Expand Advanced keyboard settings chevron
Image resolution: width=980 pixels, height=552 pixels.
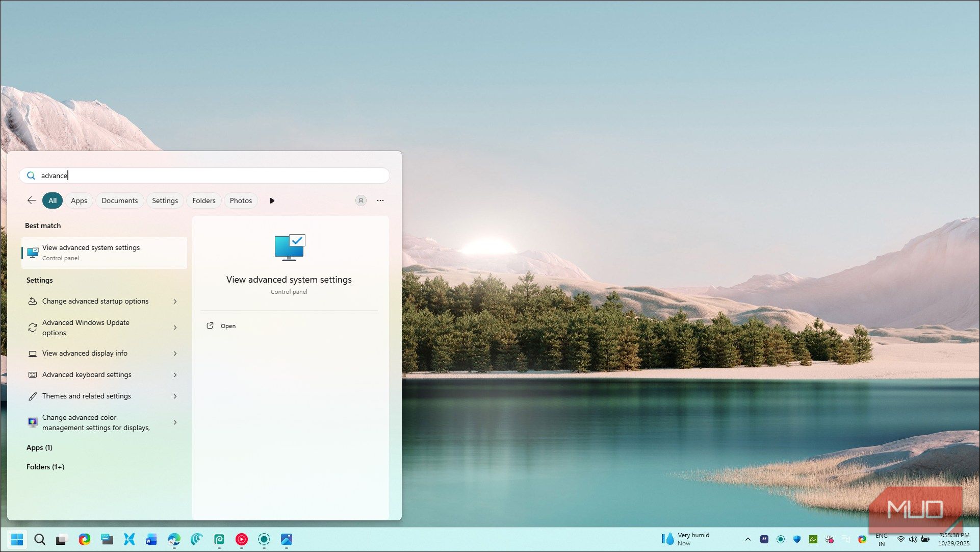pyautogui.click(x=175, y=375)
